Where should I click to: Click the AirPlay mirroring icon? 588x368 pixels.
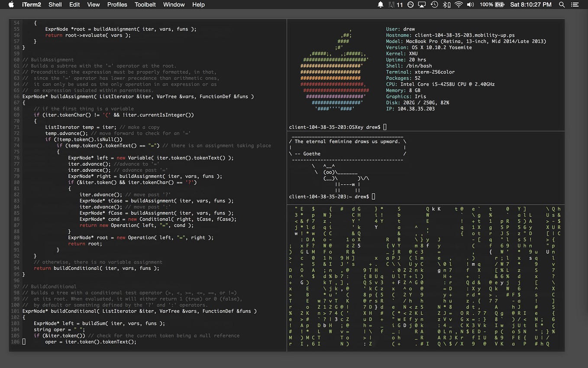click(422, 5)
